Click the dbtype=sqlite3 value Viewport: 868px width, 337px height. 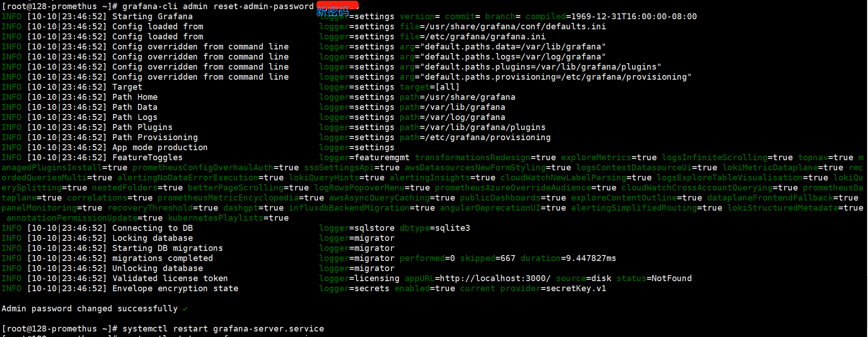pyautogui.click(x=435, y=228)
